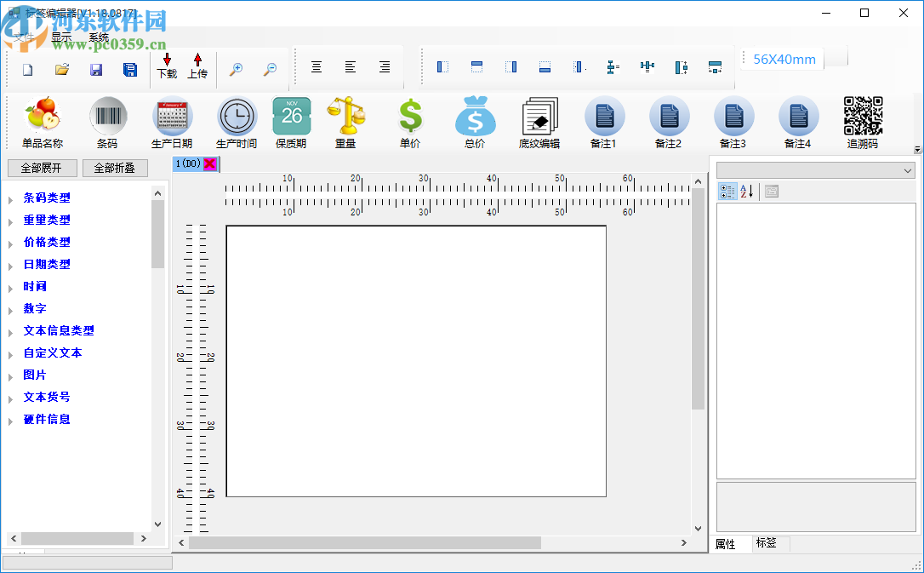
Task: Insert 总价 total price field
Action: [x=475, y=123]
